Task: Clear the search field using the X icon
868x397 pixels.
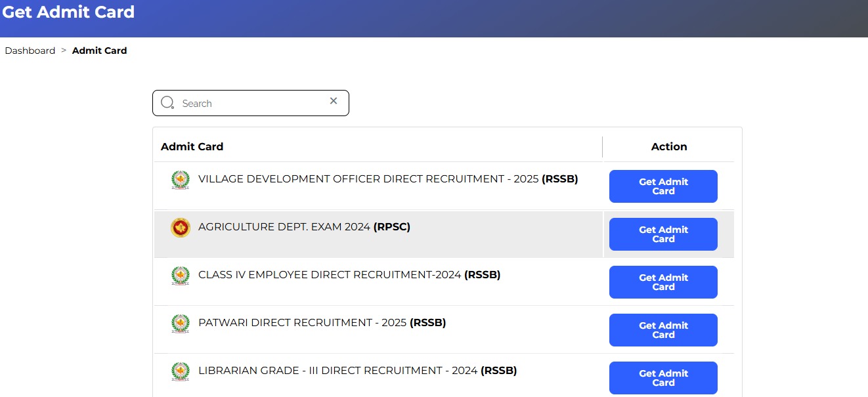Action: click(334, 101)
